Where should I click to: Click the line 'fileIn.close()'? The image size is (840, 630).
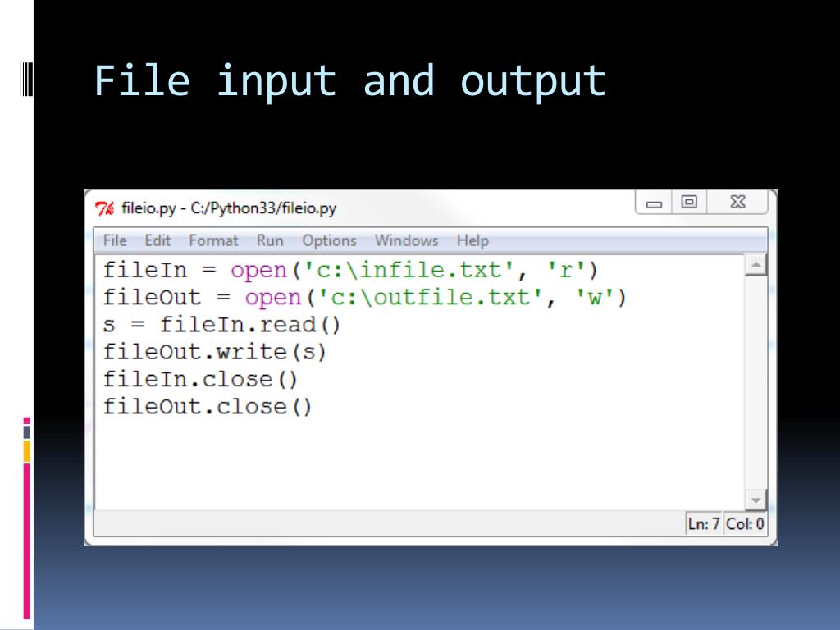coord(200,379)
